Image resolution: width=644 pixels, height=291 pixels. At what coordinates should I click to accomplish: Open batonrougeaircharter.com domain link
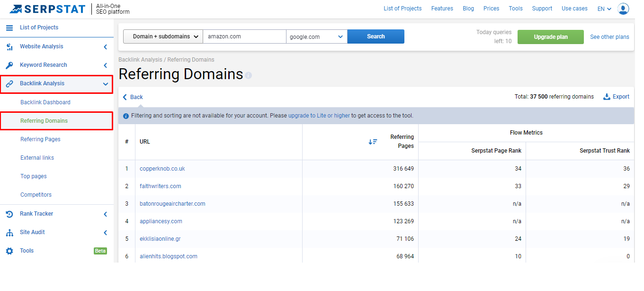pos(172,204)
